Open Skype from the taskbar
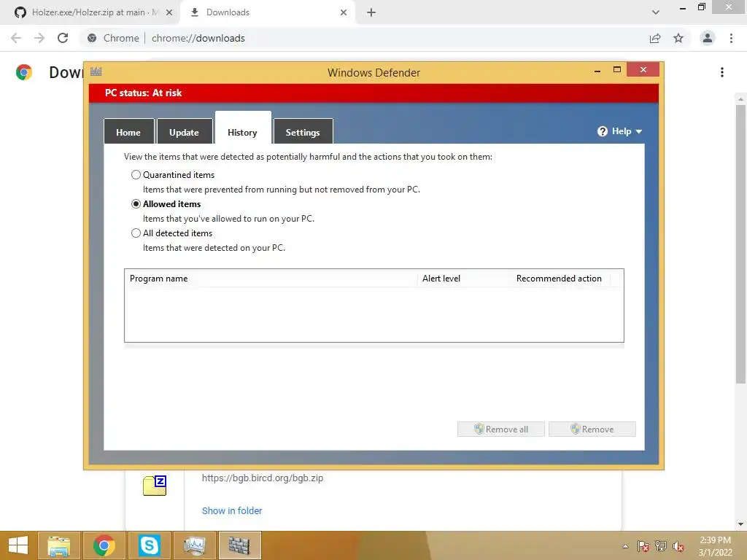Viewport: 747px width, 560px height. 149,545
